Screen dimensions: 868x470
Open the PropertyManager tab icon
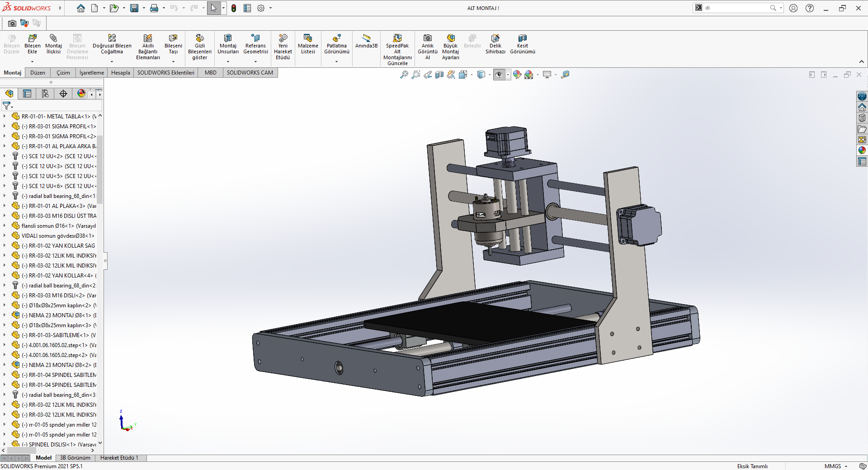coord(27,94)
